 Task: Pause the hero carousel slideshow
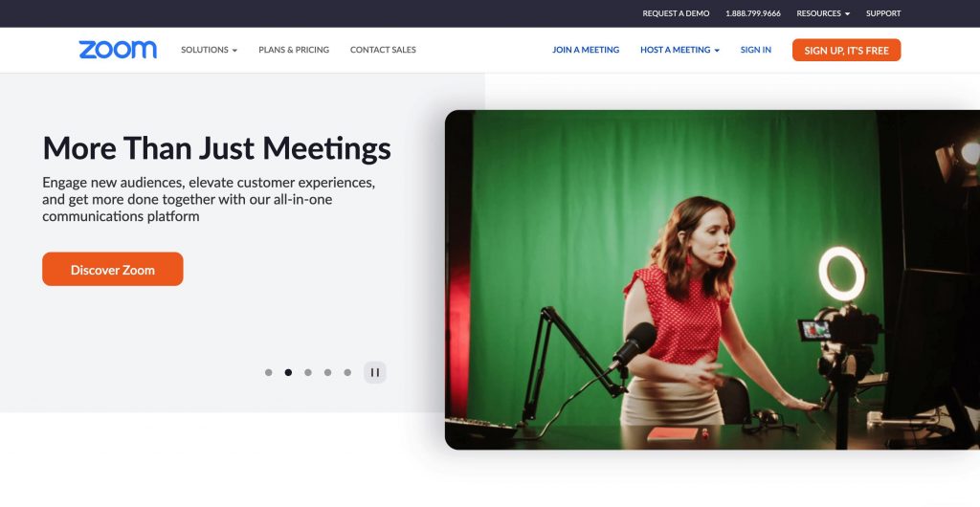(x=375, y=372)
